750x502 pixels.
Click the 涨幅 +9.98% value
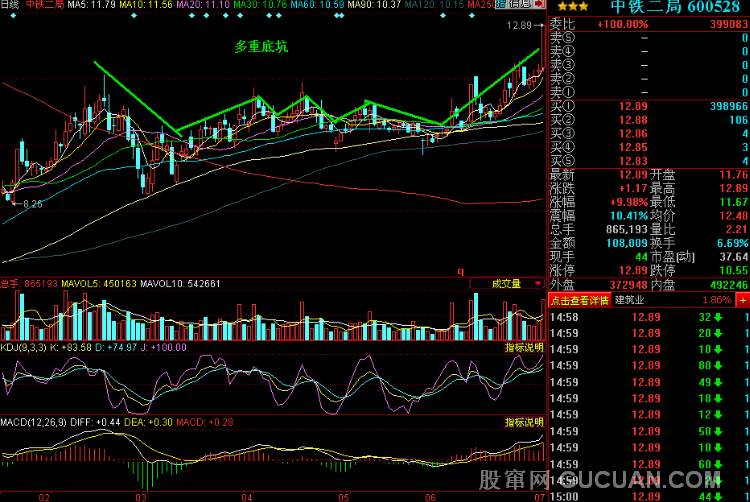click(629, 202)
